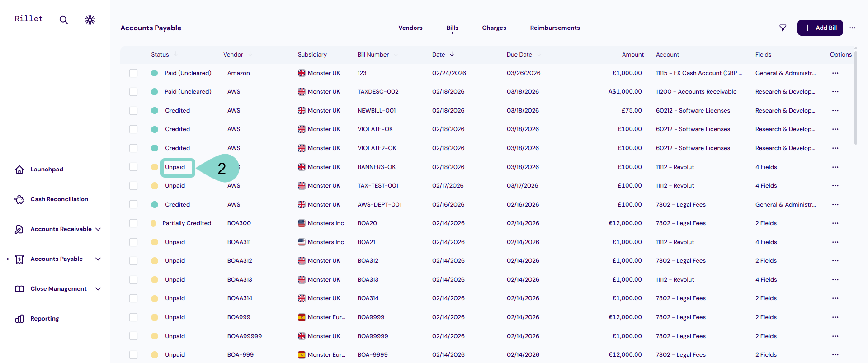Click the starburst icon beside search
This screenshot has width=868, height=363.
point(90,20)
